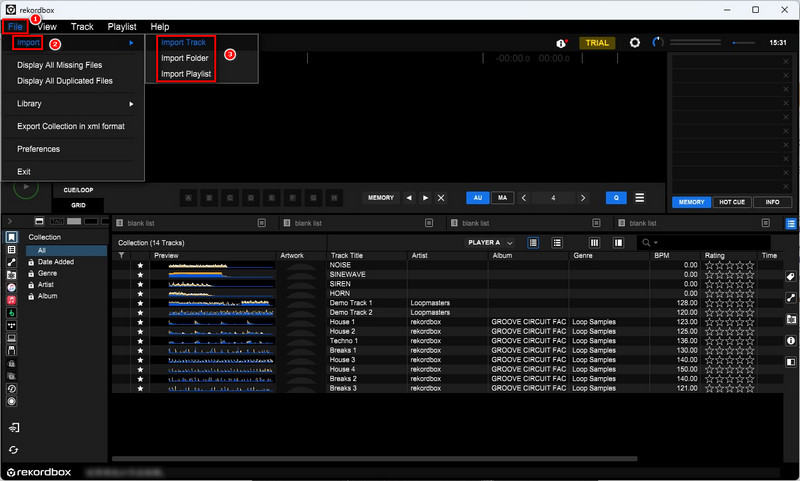This screenshot has height=481, width=800.
Task: Click the Link/Export device icon at bottom-left
Action: pos(14,427)
